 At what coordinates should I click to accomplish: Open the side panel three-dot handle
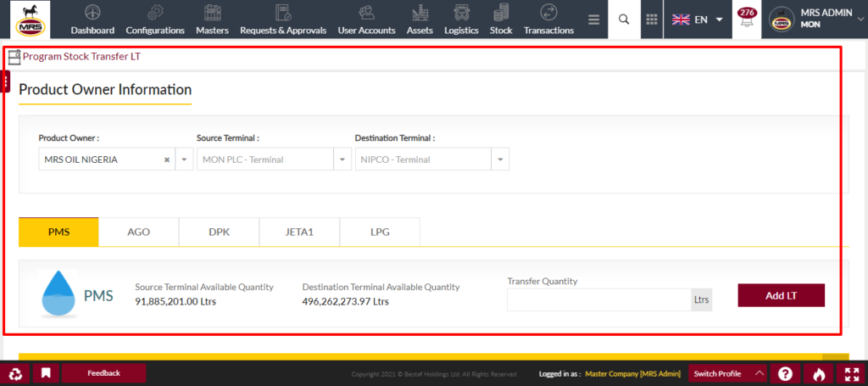point(6,81)
